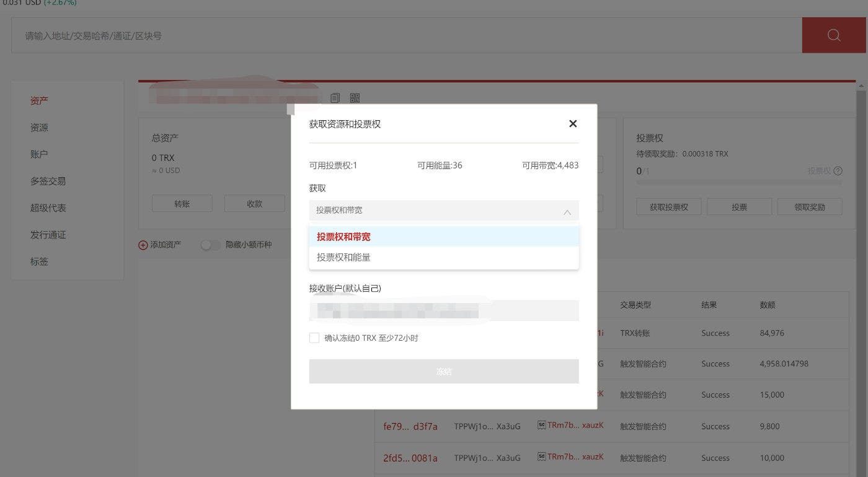868x477 pixels.
Task: Open TRm7b... xauzK address in 9,800 row
Action: (575, 426)
